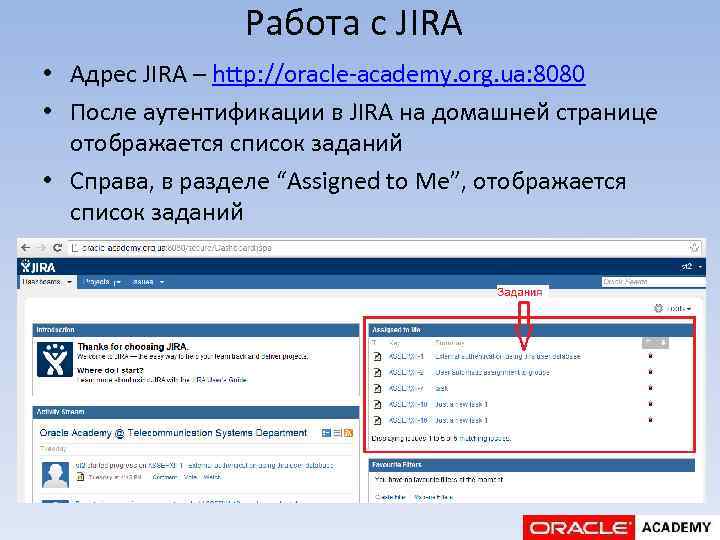This screenshot has width=720, height=540.
Task: Click the orange RSS feed icon
Action: [349, 433]
